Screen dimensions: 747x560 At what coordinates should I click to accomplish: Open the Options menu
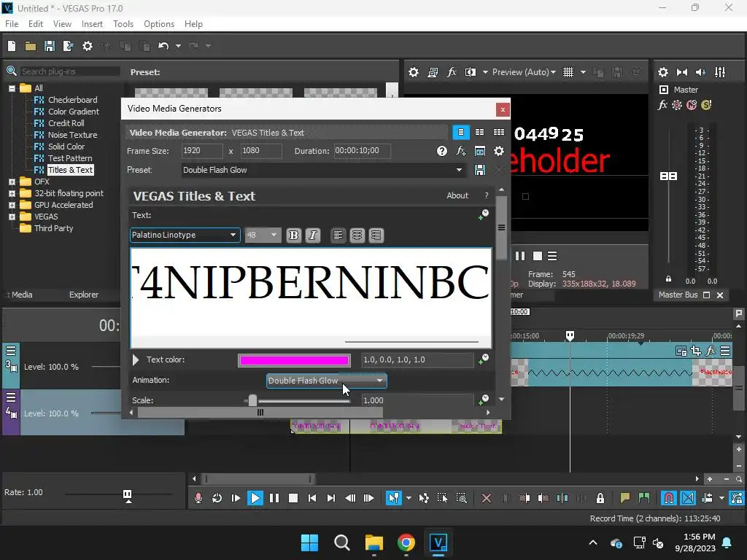point(158,24)
